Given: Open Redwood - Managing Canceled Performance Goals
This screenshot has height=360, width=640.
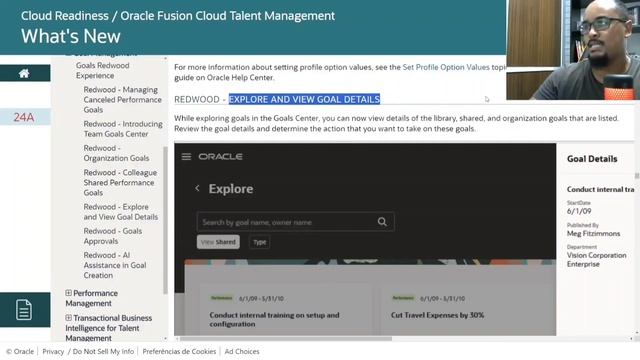Looking at the screenshot, I should [x=122, y=100].
